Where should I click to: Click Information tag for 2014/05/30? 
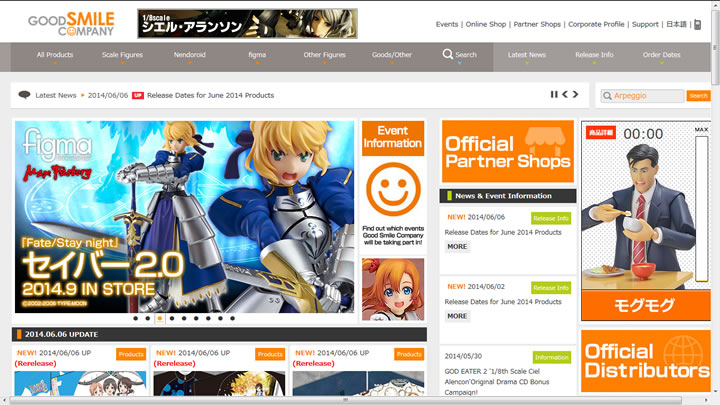pyautogui.click(x=552, y=357)
